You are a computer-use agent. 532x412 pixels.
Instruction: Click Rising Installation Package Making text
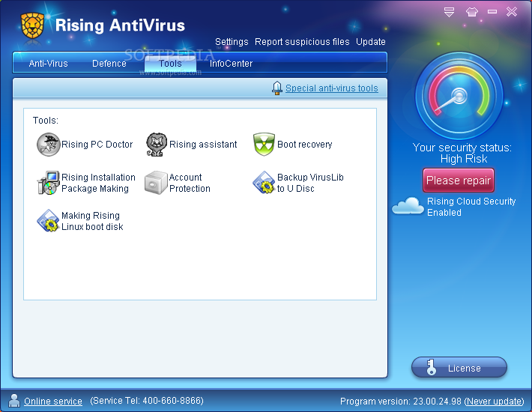(98, 183)
